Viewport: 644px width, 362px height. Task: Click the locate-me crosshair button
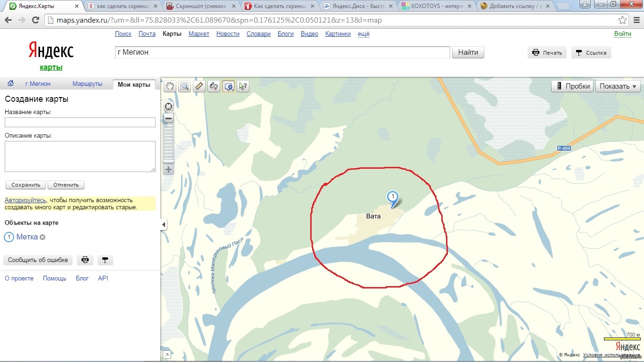168,107
